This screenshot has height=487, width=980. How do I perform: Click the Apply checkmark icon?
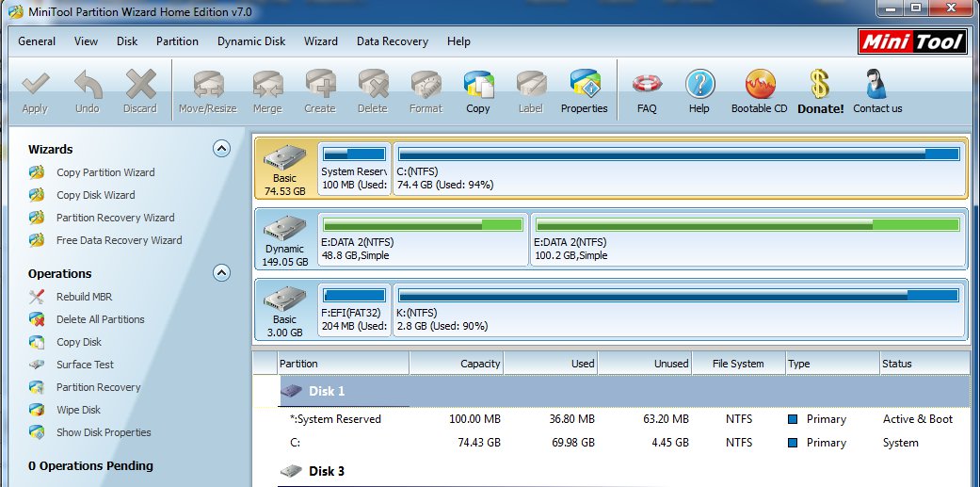(x=35, y=85)
